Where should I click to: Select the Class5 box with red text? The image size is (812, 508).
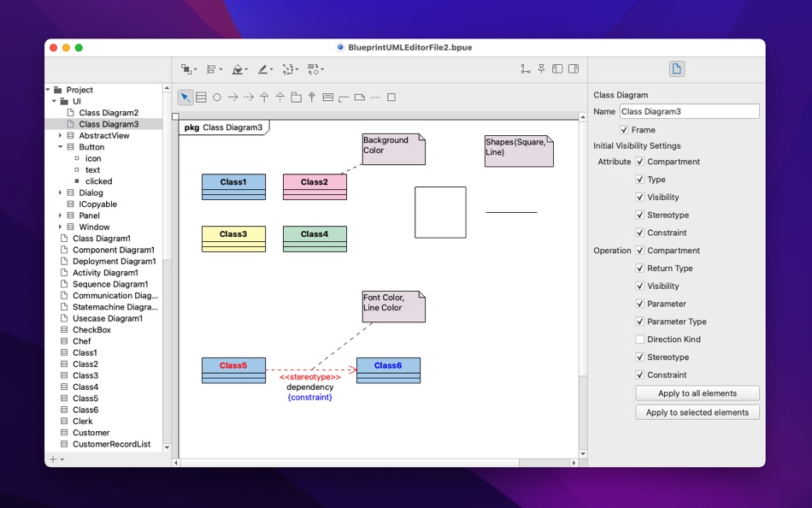point(233,370)
